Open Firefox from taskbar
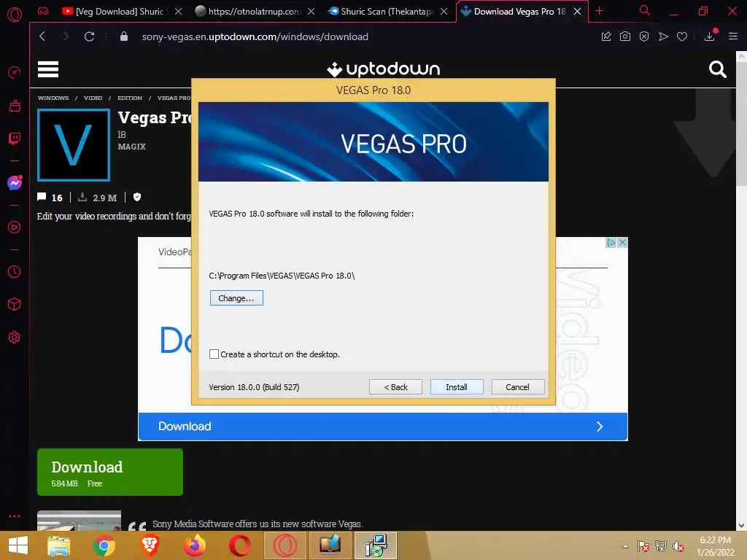 tap(195, 545)
